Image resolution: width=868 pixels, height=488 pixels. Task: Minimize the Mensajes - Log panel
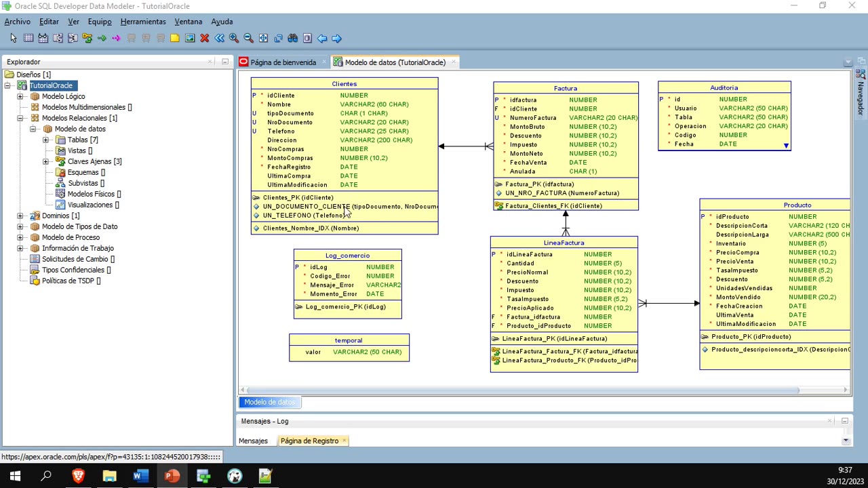click(x=844, y=421)
